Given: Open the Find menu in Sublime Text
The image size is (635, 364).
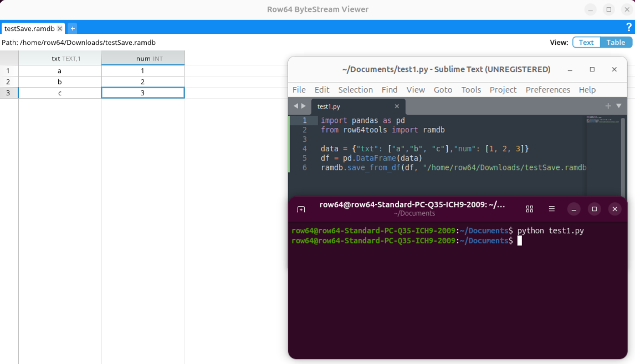Looking at the screenshot, I should (390, 90).
